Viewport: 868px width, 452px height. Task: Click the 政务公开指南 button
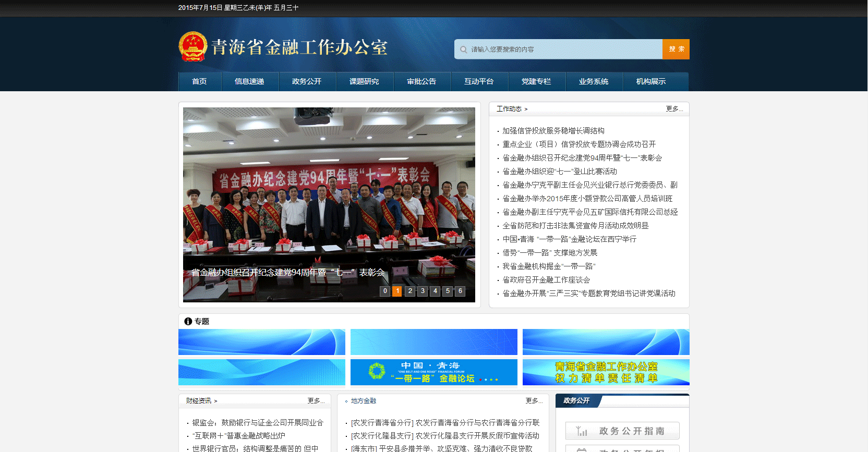click(622, 431)
